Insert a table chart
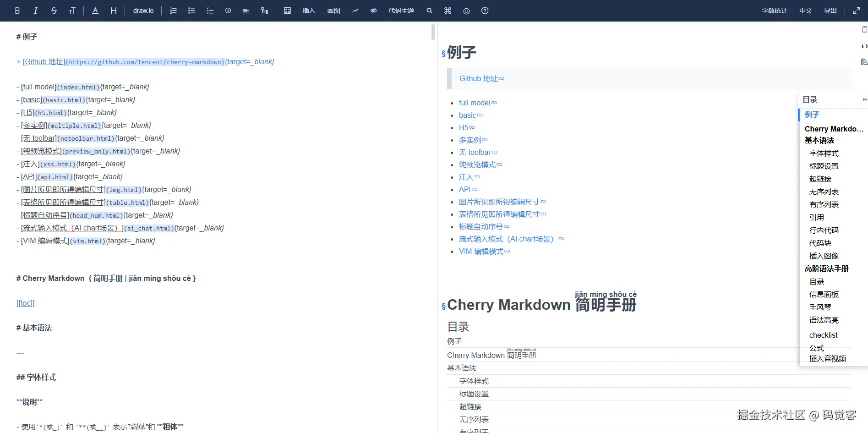 pyautogui.click(x=288, y=11)
